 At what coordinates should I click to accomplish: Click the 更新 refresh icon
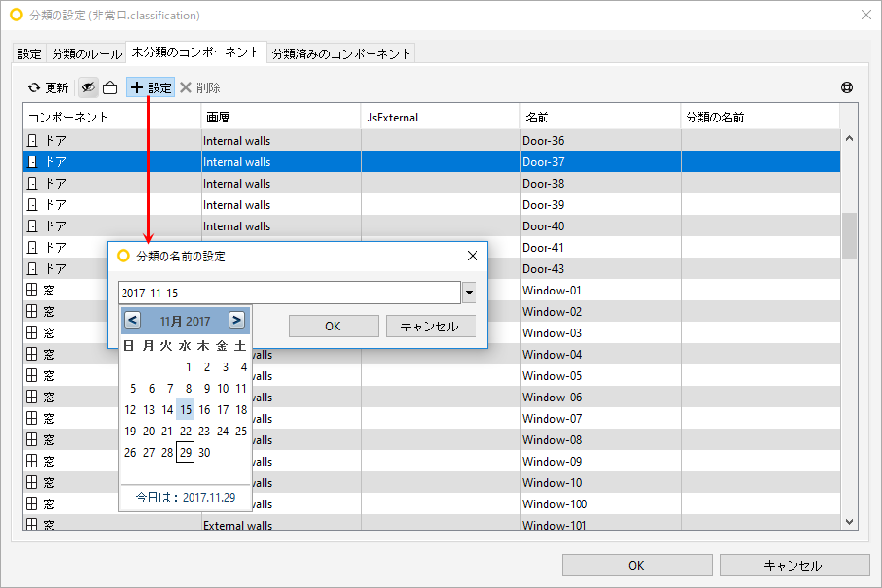point(34,87)
